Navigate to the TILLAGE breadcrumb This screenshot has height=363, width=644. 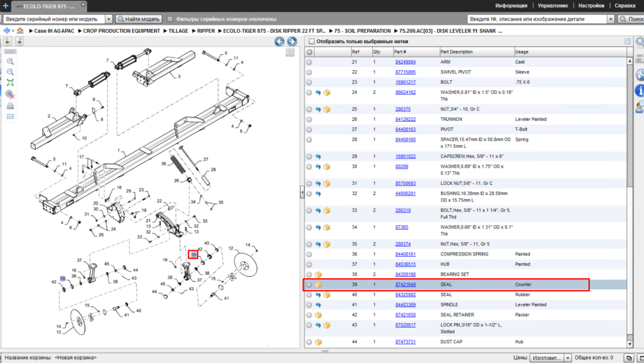(178, 31)
